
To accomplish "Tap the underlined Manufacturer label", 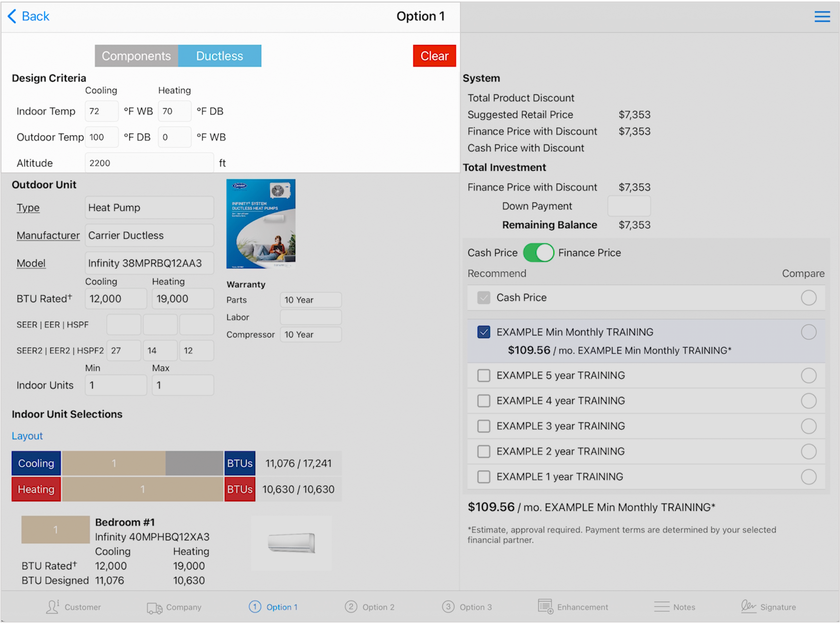I will click(48, 235).
